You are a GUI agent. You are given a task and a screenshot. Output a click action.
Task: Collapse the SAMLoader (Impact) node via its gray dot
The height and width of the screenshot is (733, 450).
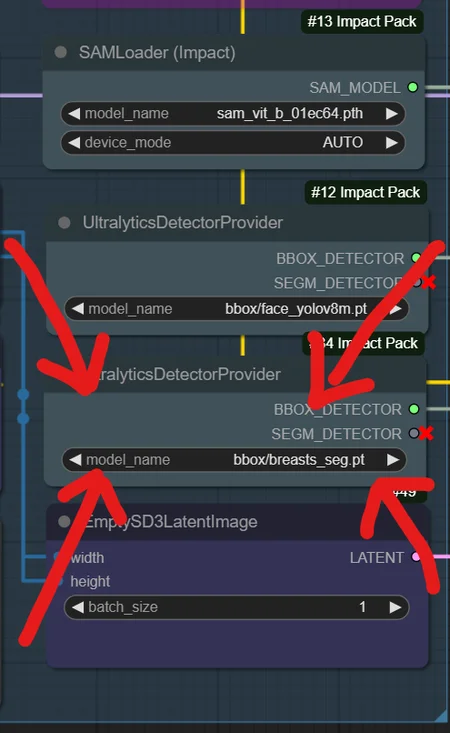click(61, 52)
